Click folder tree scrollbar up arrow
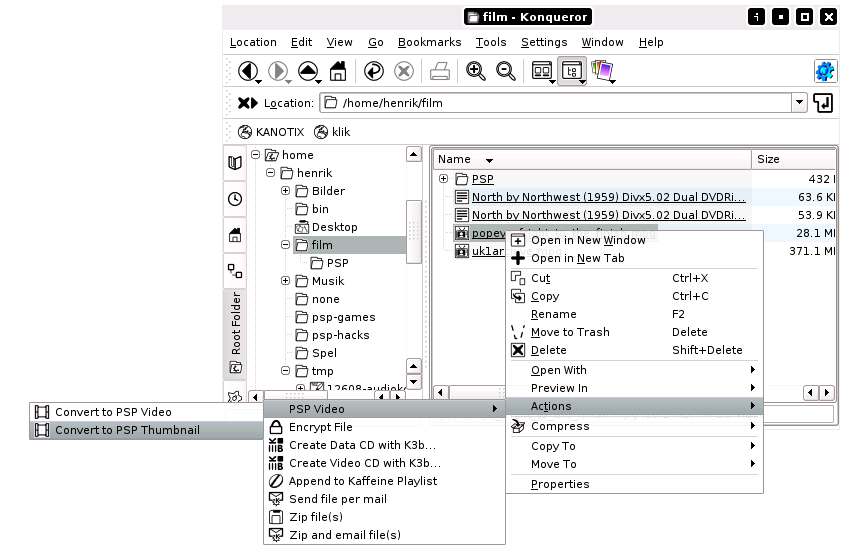 pos(414,154)
